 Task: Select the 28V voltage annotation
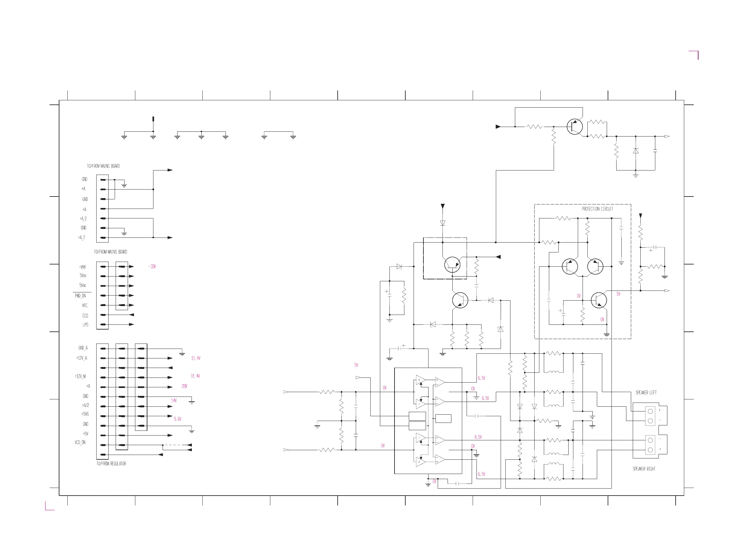tap(184, 386)
